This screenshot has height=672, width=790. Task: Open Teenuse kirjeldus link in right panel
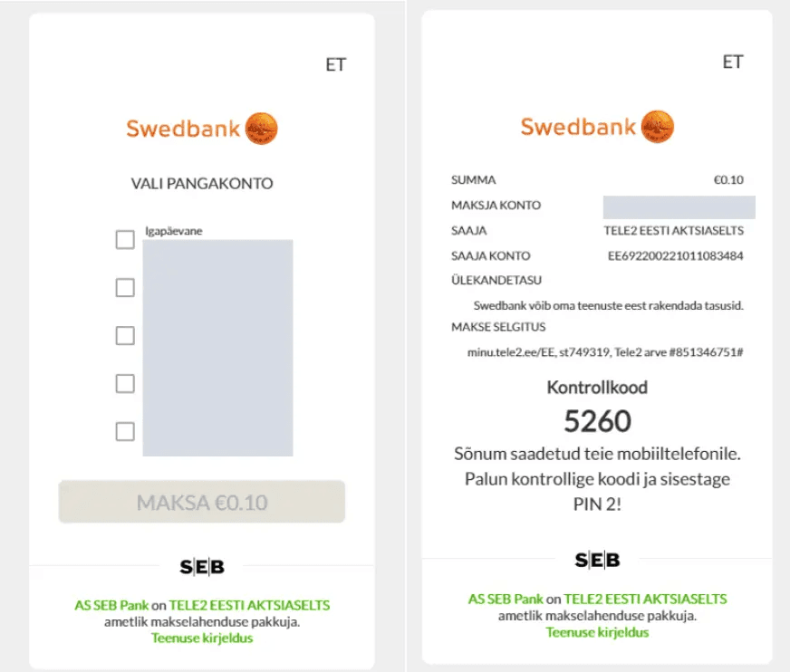tap(598, 632)
